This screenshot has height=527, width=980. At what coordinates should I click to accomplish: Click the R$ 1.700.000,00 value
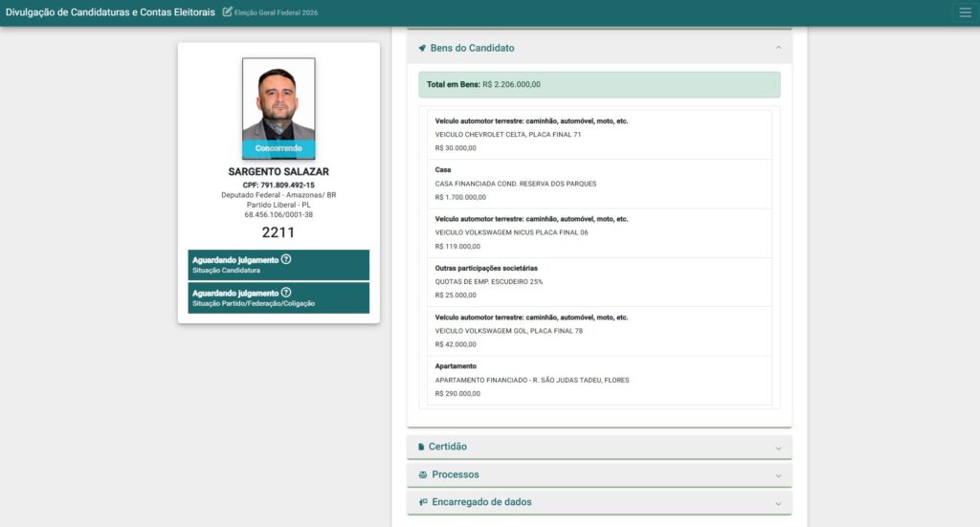pyautogui.click(x=460, y=197)
